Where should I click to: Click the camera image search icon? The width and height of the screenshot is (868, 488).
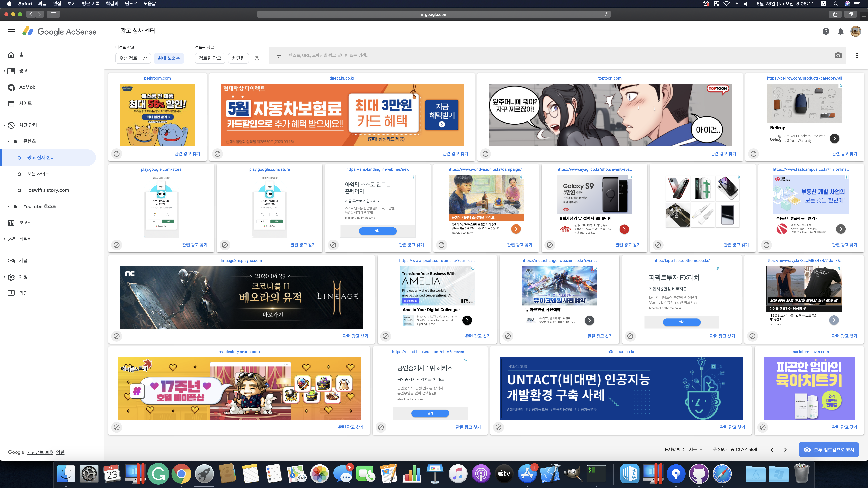(x=838, y=56)
